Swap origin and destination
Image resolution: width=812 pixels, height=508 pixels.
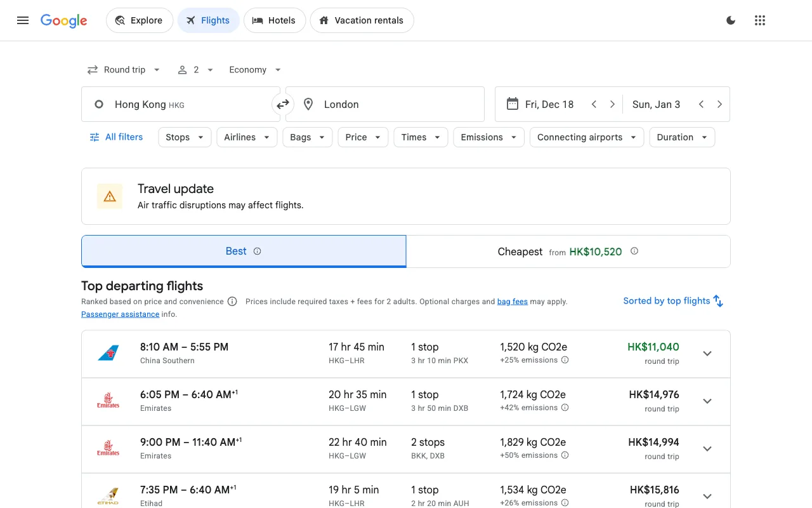point(283,104)
